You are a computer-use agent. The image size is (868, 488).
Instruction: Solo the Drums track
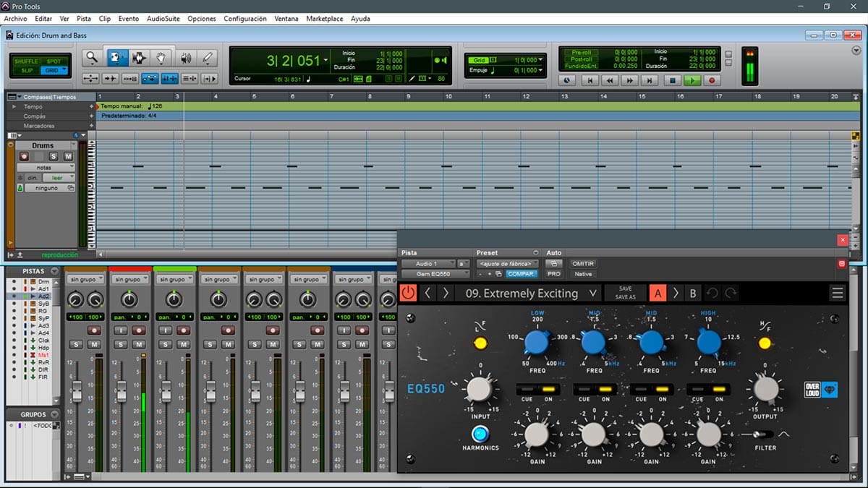[x=54, y=156]
